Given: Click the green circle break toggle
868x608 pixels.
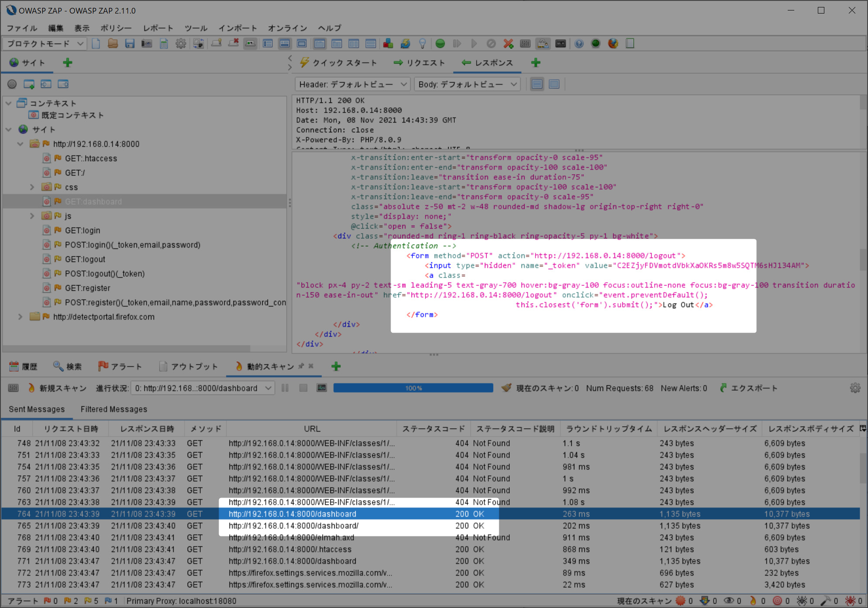Looking at the screenshot, I should 440,44.
